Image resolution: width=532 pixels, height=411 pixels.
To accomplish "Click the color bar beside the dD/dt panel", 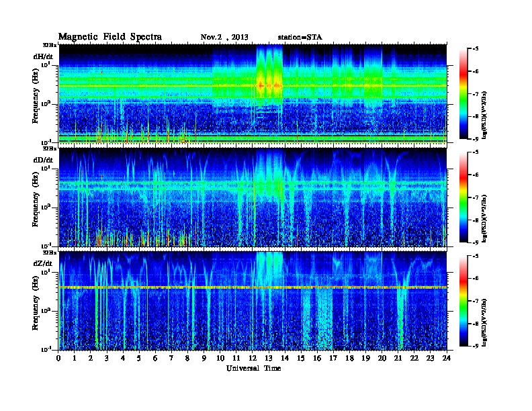I will (463, 197).
